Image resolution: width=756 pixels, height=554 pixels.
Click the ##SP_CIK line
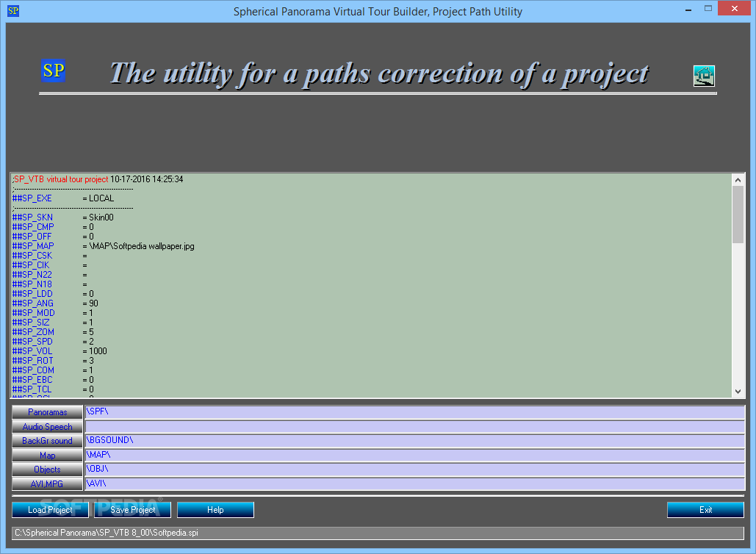[50, 265]
